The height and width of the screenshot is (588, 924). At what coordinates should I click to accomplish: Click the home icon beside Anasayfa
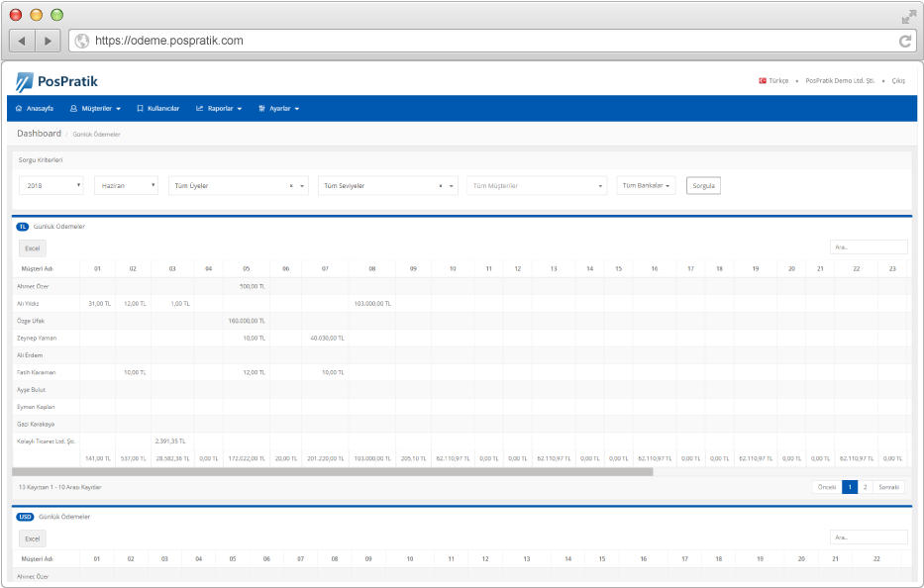tap(19, 109)
